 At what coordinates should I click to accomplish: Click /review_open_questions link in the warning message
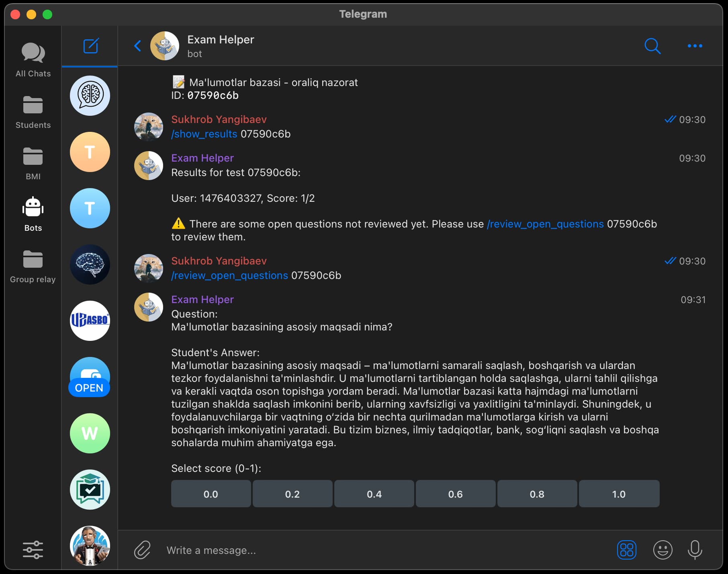545,224
